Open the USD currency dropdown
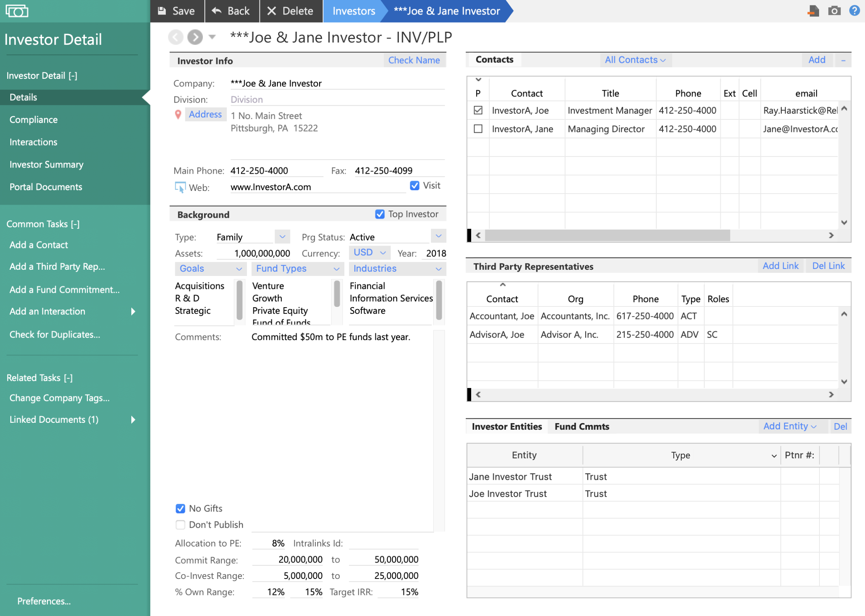Screen dimensions: 865x616 369,253
